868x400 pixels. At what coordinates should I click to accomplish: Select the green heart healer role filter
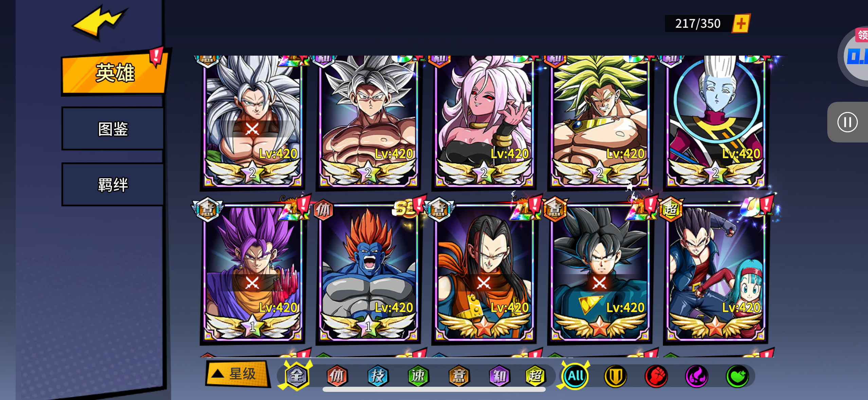[737, 376]
